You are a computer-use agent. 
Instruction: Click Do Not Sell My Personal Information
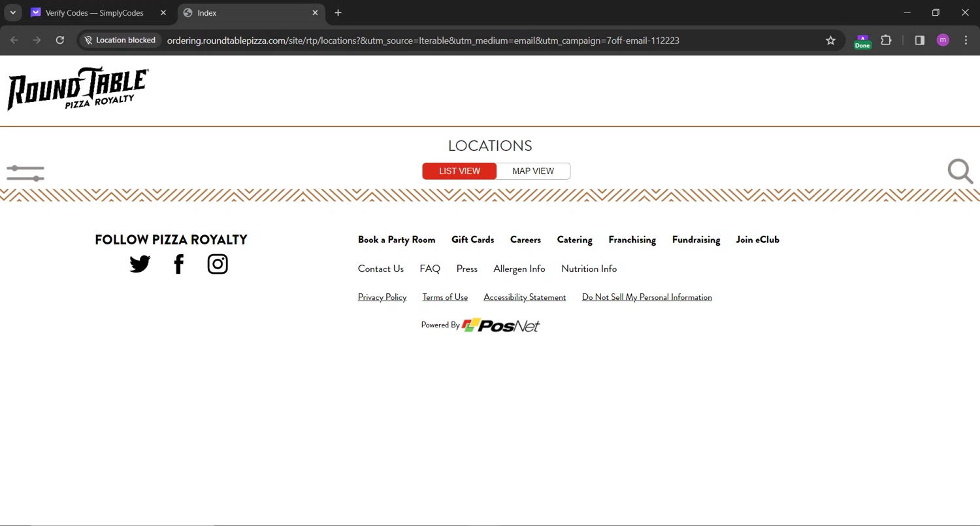pyautogui.click(x=647, y=297)
